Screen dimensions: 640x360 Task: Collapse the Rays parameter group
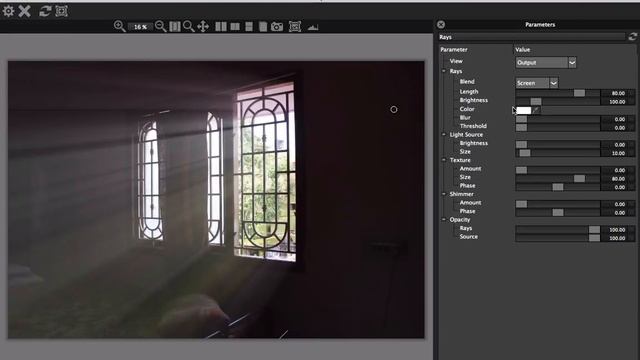point(444,71)
